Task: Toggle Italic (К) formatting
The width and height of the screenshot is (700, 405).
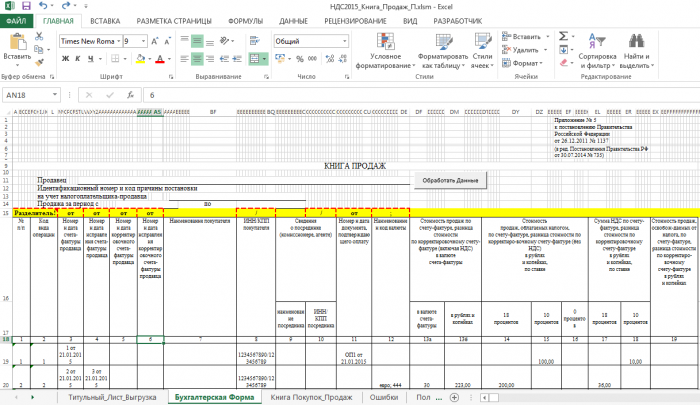Action: pyautogui.click(x=78, y=58)
